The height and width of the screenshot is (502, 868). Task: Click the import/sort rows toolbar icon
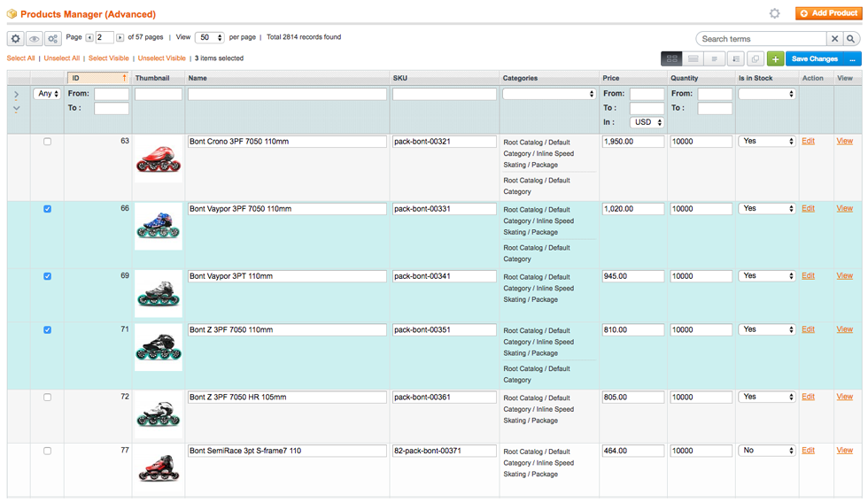click(x=736, y=58)
